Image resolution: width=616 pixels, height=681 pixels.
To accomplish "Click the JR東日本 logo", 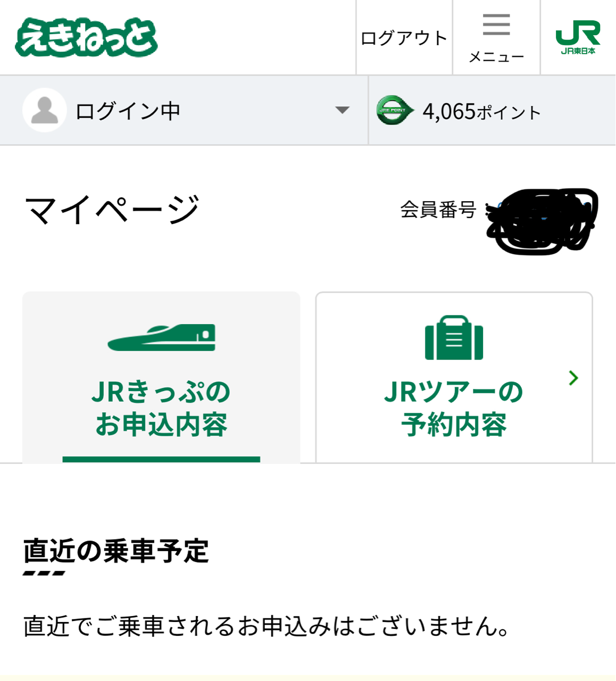I will click(x=578, y=37).
